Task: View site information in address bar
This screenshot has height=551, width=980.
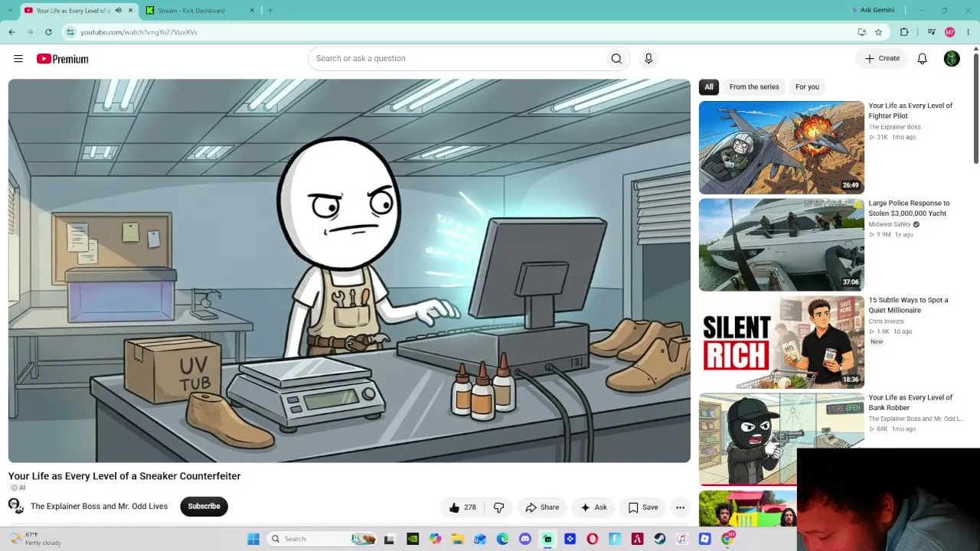Action: pos(70,32)
